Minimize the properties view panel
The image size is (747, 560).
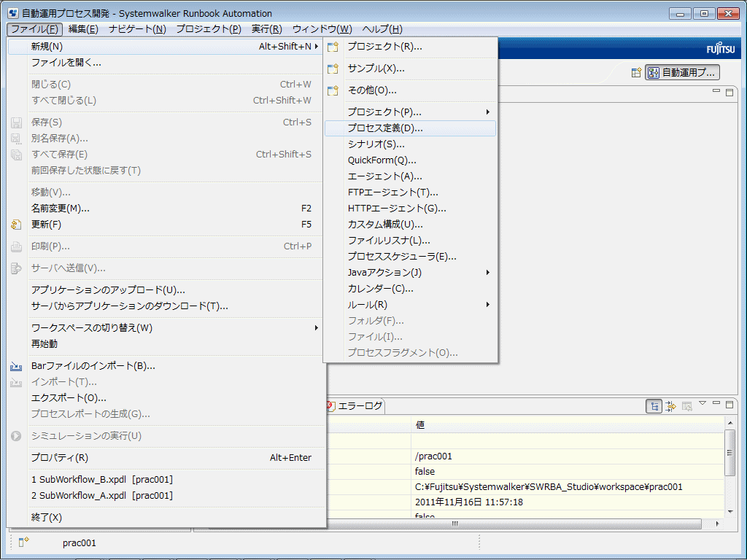tap(716, 403)
